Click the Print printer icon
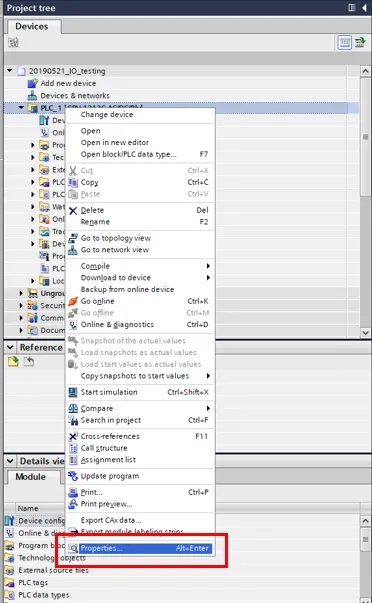The width and height of the screenshot is (372, 603). tap(73, 492)
